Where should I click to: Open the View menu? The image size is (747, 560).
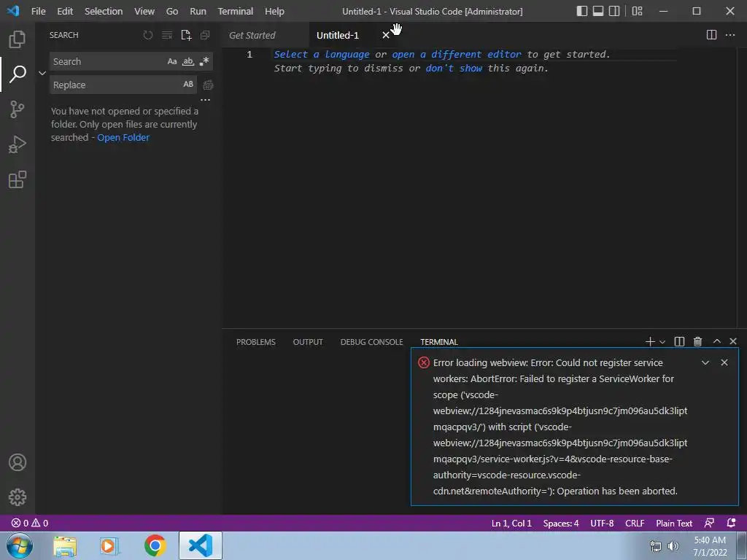point(144,11)
